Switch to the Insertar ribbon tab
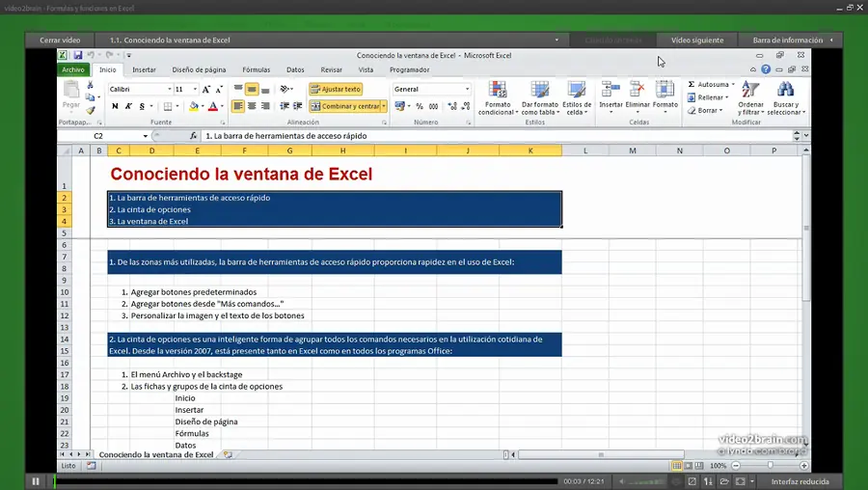This screenshot has height=490, width=868. pos(144,69)
